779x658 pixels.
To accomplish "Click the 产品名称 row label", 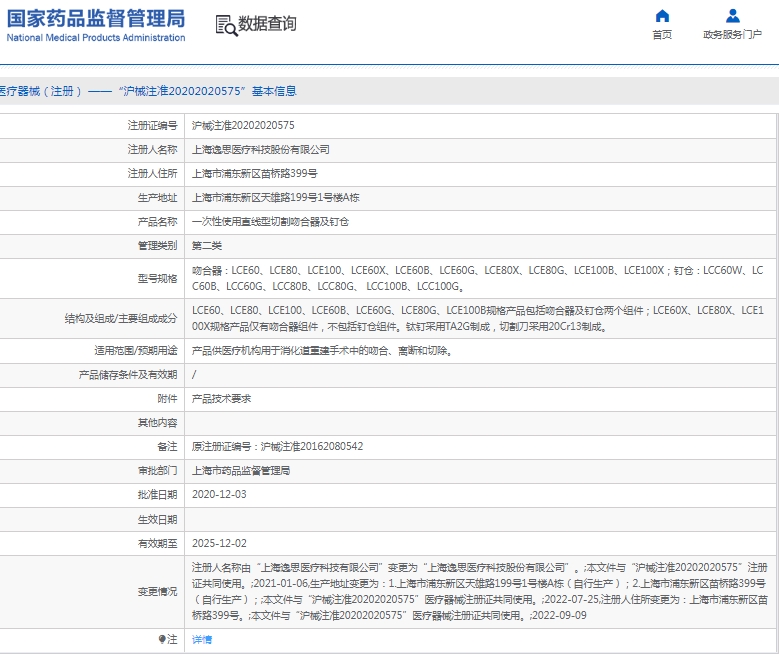I will point(157,222).
